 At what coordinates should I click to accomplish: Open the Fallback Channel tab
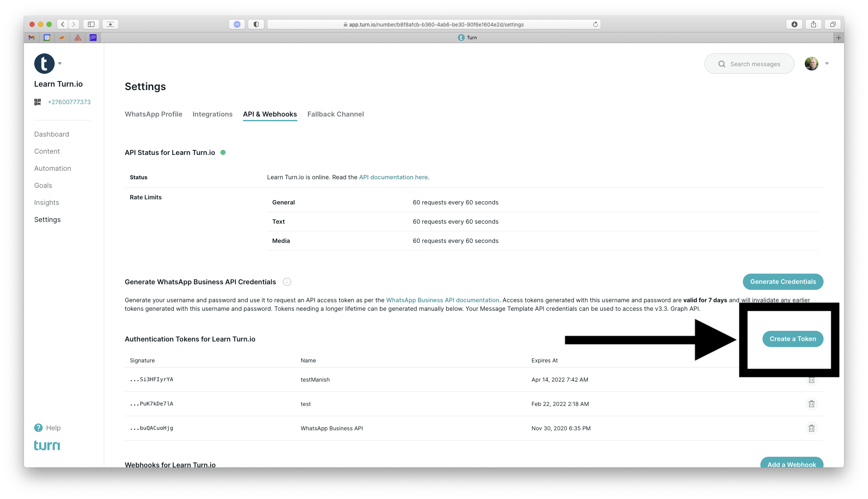pyautogui.click(x=335, y=114)
